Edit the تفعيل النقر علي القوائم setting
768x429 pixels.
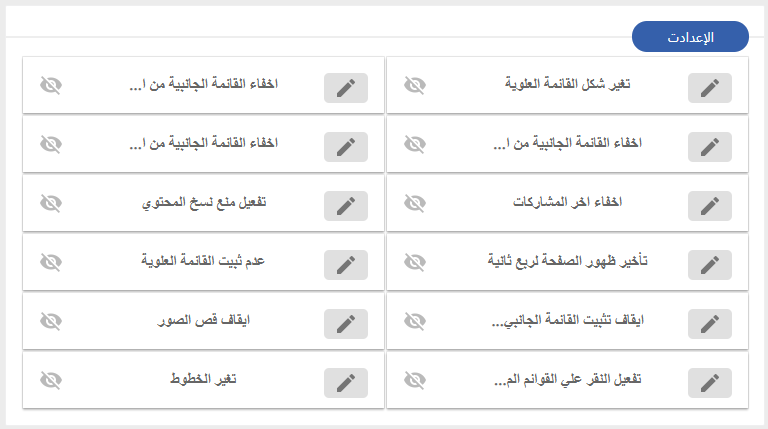pos(710,383)
